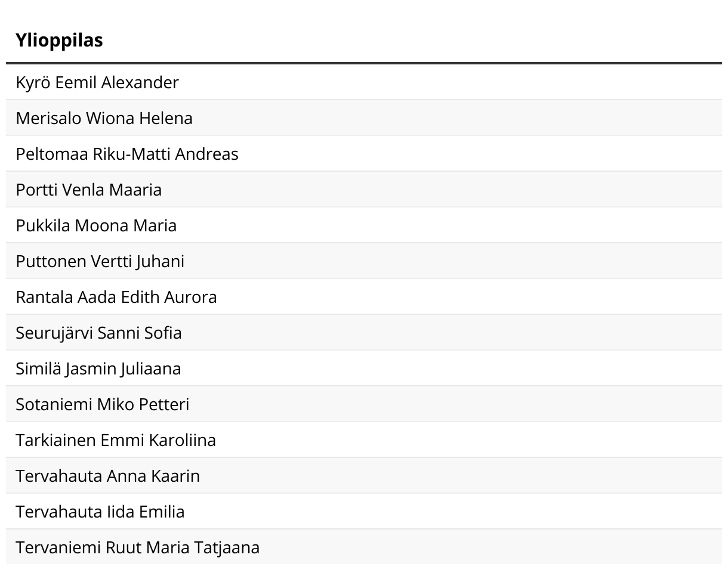
Task: Click the surname Kyrö in the first row
Action: [33, 83]
